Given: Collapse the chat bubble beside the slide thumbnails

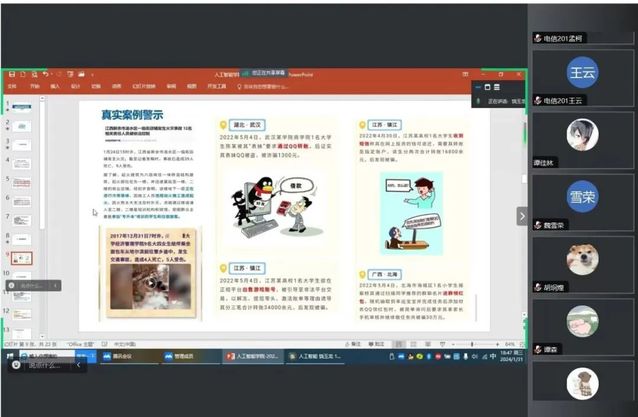Looking at the screenshot, I should coord(56,285).
